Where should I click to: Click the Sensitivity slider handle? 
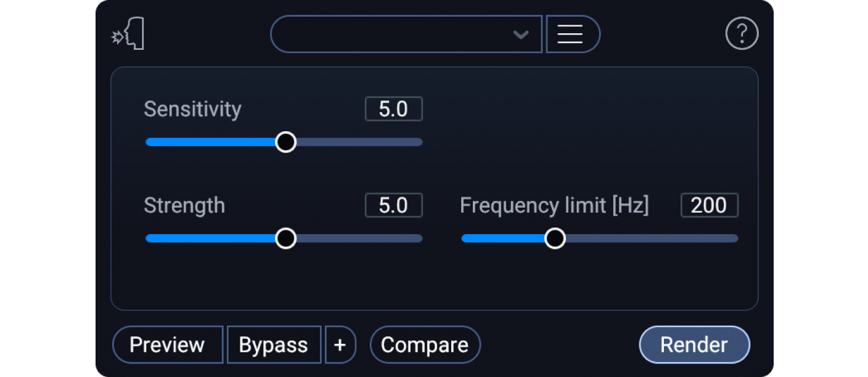point(285,142)
